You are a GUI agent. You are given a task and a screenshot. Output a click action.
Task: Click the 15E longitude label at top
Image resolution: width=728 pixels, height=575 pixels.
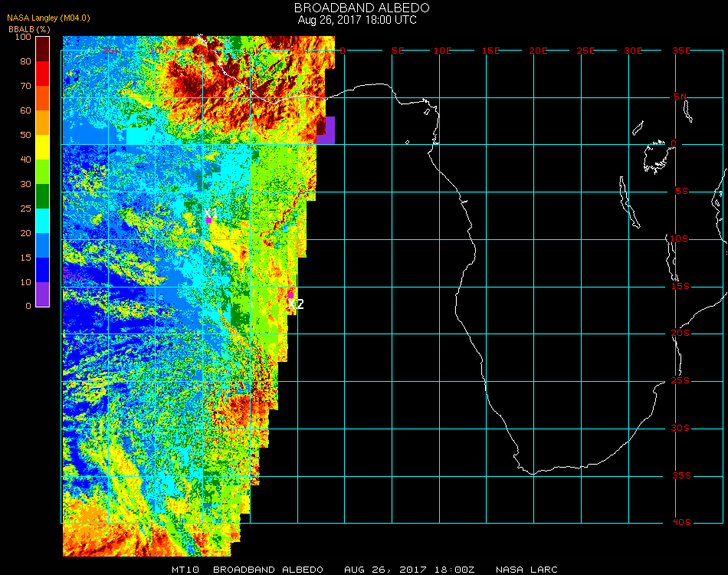tap(490, 51)
